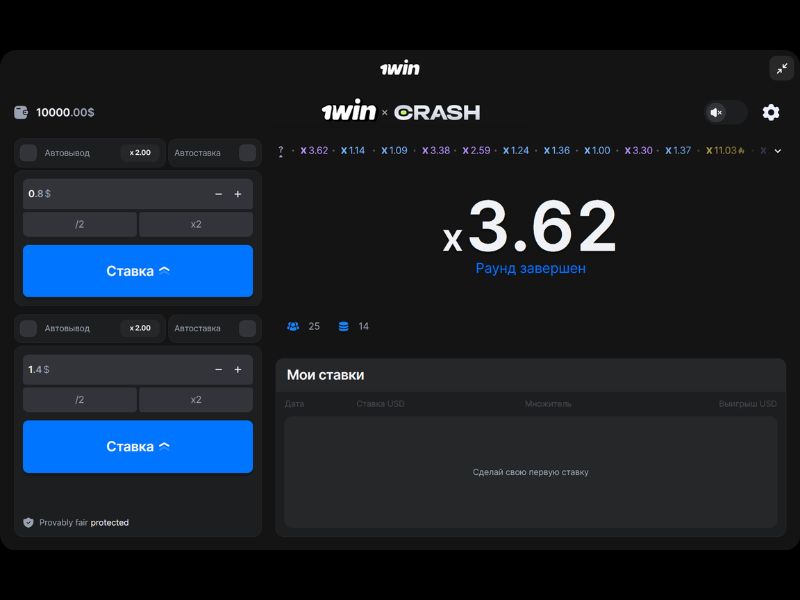Click the question mark icon before the multiplier history
This screenshot has width=800, height=600.
pos(281,151)
